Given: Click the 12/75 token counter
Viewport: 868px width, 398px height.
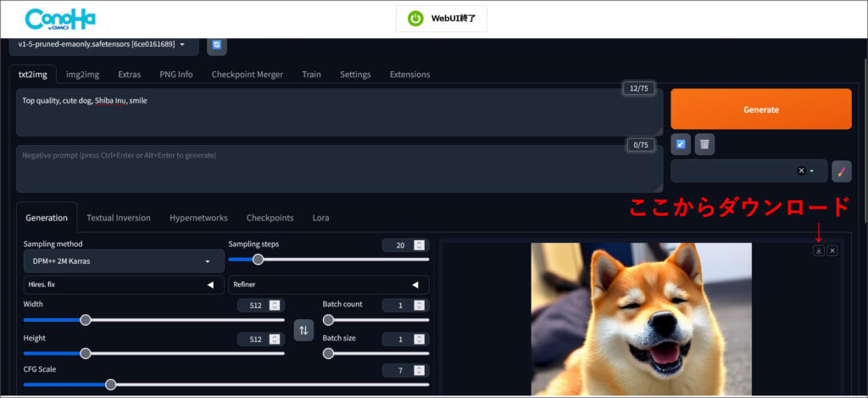Looking at the screenshot, I should coord(639,88).
